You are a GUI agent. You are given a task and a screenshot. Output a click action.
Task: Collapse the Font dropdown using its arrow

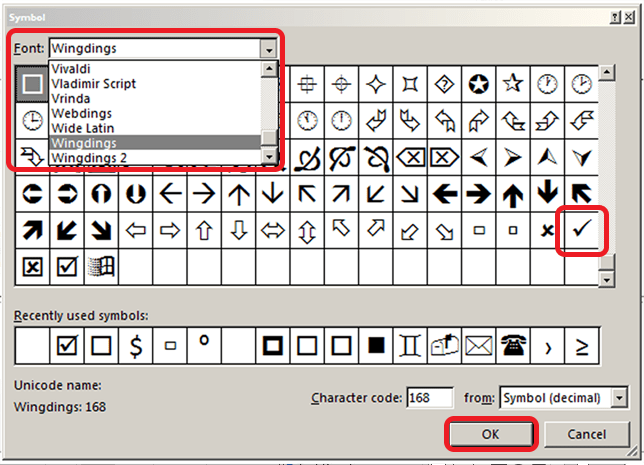tap(267, 48)
